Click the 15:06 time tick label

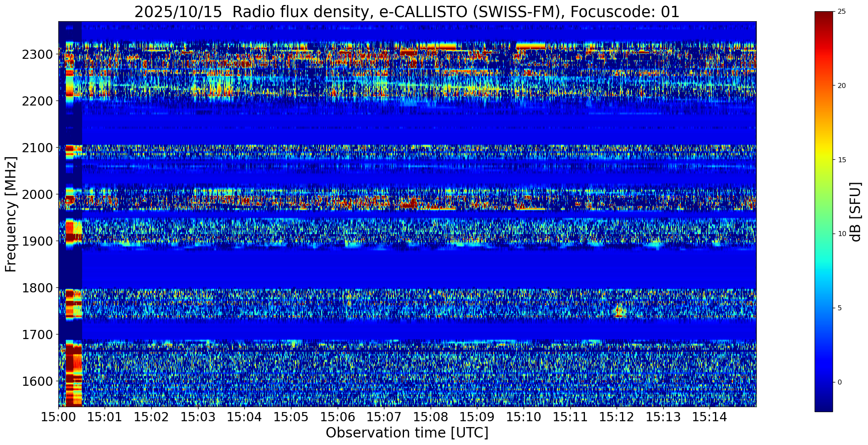[x=337, y=417]
